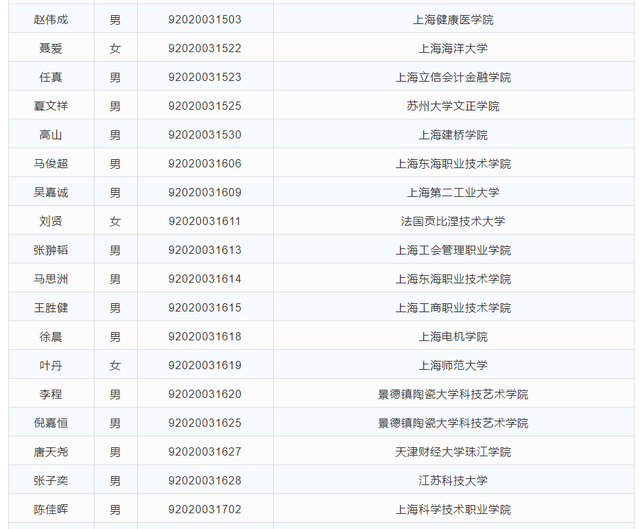Click the ID 92020031620
The image size is (640, 529).
coord(205,394)
